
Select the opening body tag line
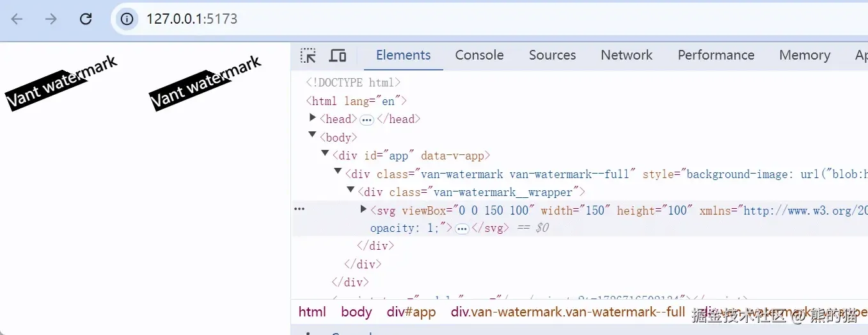pyautogui.click(x=338, y=137)
